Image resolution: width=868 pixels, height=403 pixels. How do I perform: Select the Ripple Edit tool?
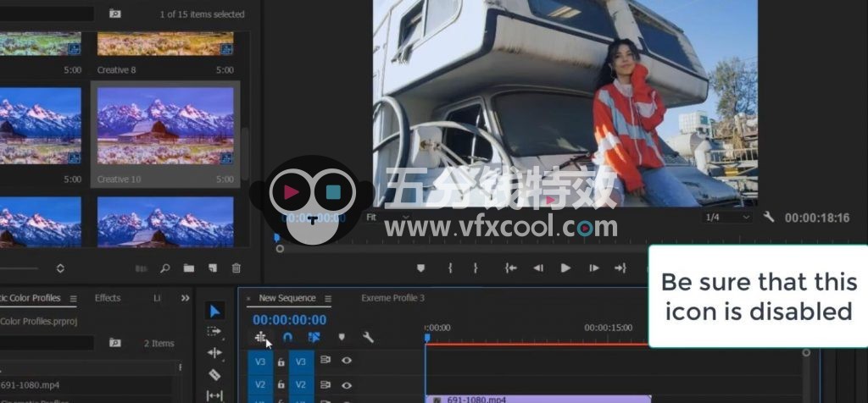(x=214, y=353)
